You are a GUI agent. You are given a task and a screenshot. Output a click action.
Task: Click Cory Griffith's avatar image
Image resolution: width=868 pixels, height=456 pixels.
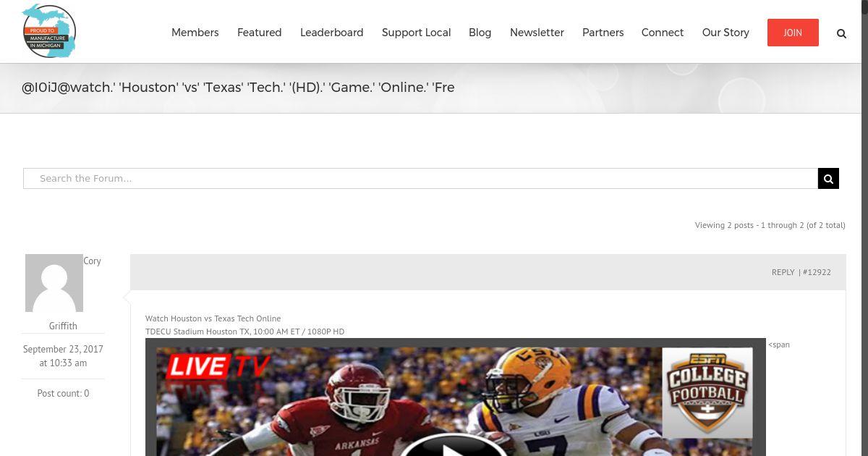pos(54,283)
